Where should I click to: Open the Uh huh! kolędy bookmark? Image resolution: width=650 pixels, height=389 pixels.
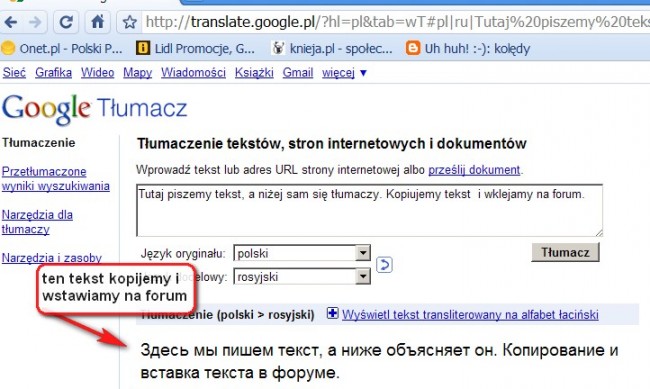pyautogui.click(x=468, y=49)
